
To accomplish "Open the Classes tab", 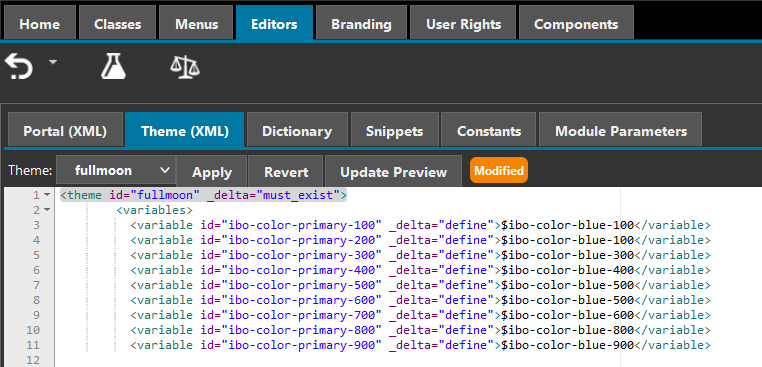I will pos(118,24).
